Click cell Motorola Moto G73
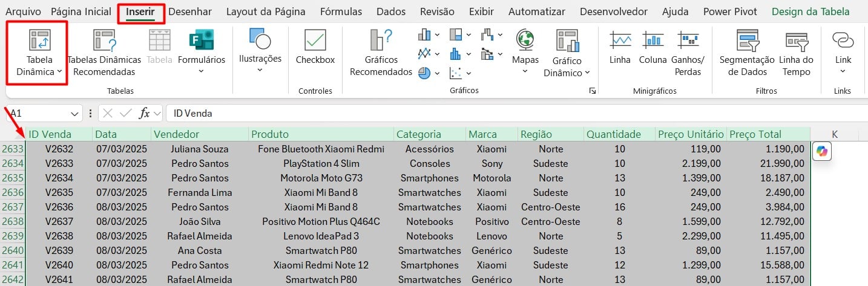 click(321, 178)
